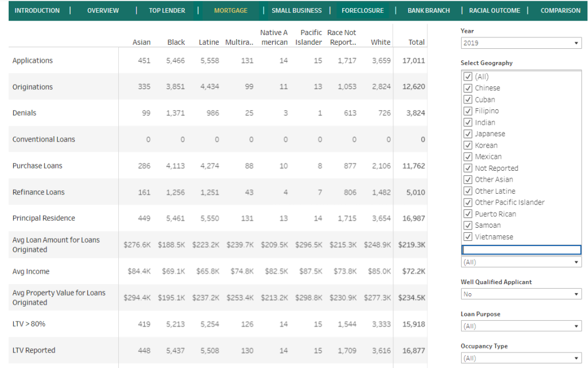Open the SMALL BUSINESS tab
The width and height of the screenshot is (588, 368).
click(297, 10)
